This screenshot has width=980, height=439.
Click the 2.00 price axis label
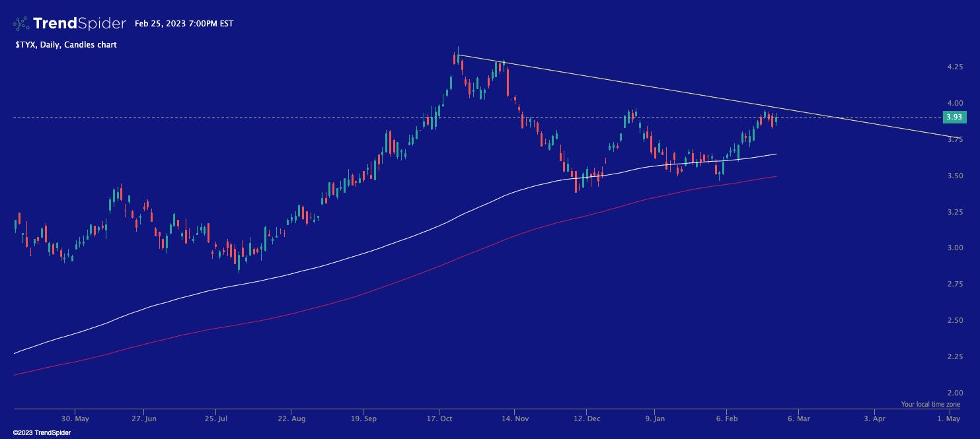click(954, 392)
